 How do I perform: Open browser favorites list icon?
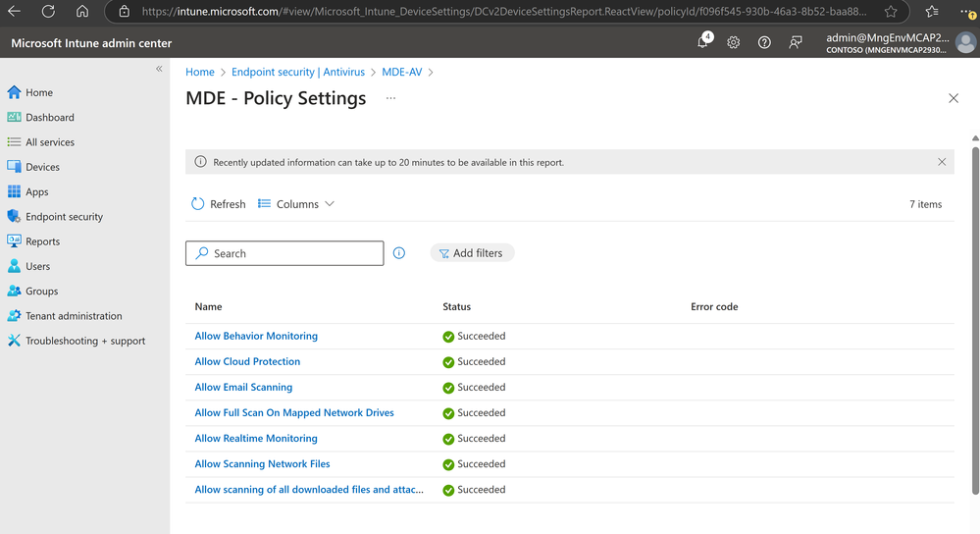932,11
